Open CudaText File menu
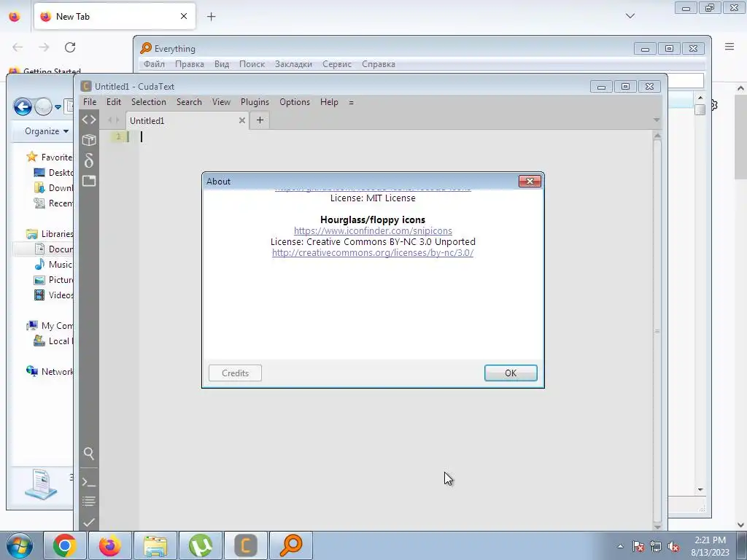 90,102
